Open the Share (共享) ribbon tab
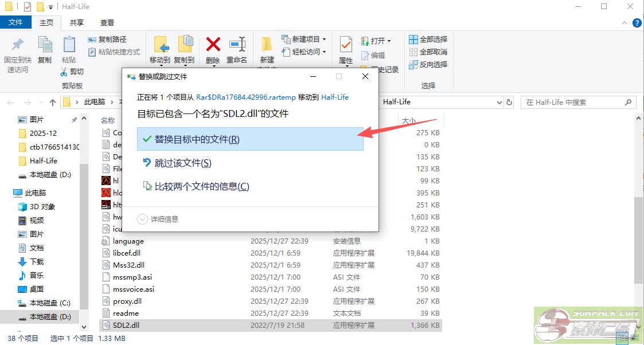 (x=77, y=23)
